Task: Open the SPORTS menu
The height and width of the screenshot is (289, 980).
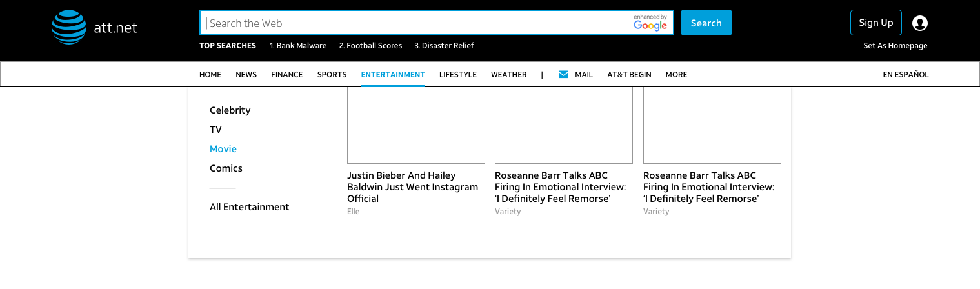Action: click(332, 75)
